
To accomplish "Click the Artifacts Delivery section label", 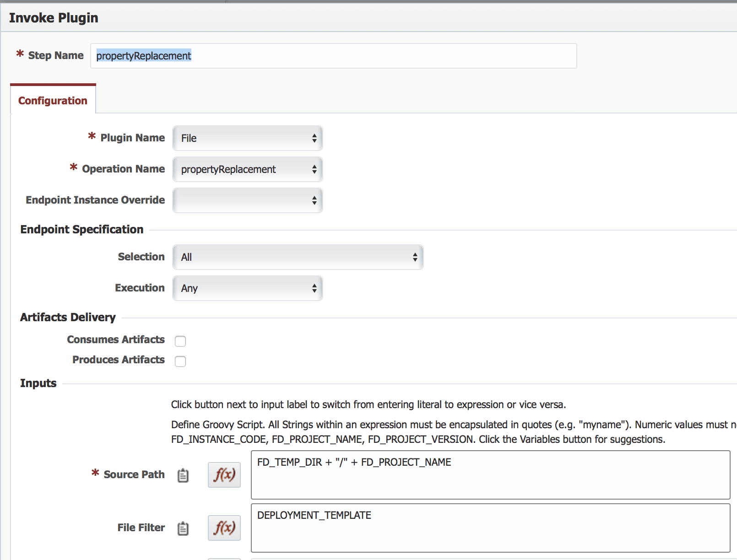I will coord(68,317).
